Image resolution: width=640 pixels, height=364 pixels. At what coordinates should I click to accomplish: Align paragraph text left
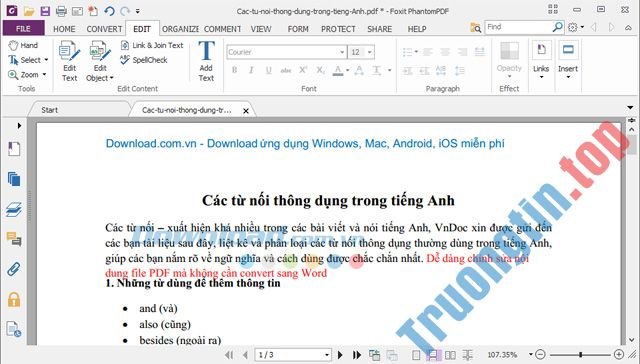point(428,52)
